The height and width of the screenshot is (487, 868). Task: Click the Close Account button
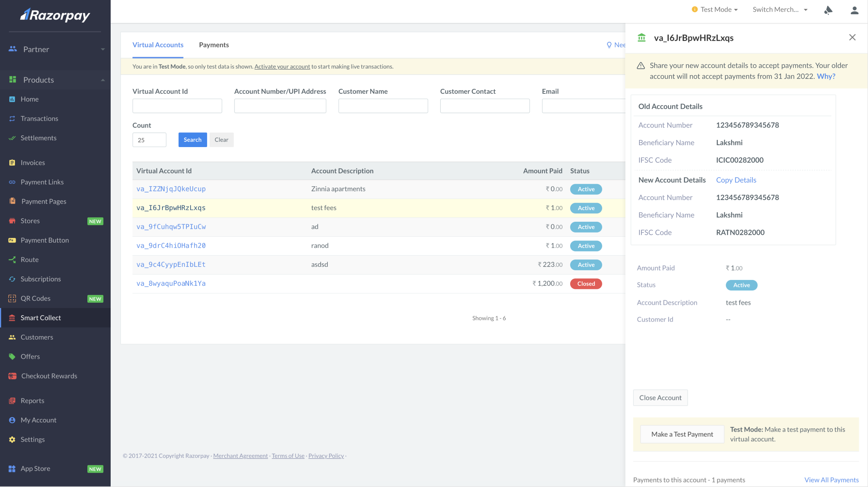(x=660, y=397)
